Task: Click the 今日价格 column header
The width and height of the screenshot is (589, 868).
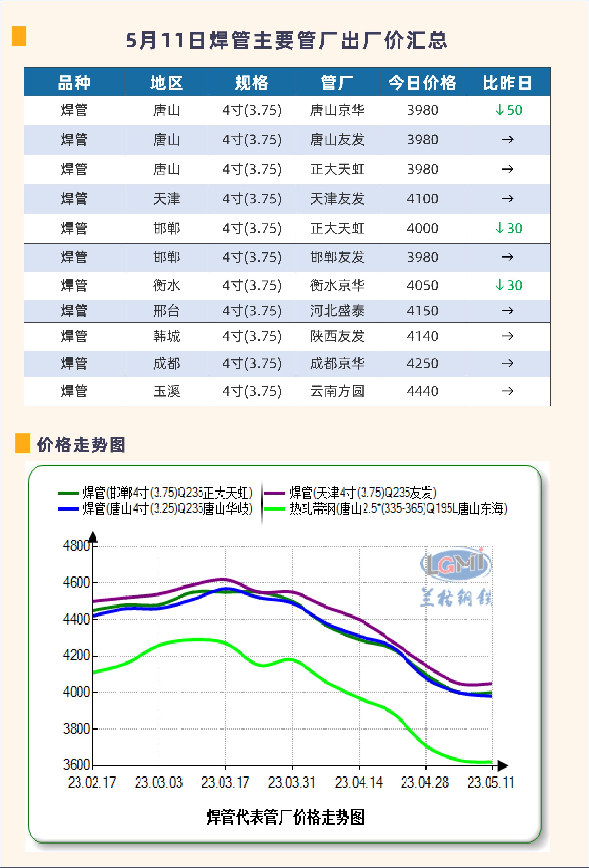Action: 422,83
